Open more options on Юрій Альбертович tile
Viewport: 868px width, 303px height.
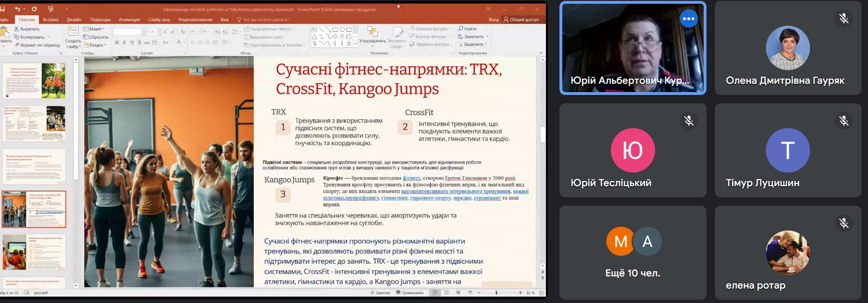coord(689,19)
